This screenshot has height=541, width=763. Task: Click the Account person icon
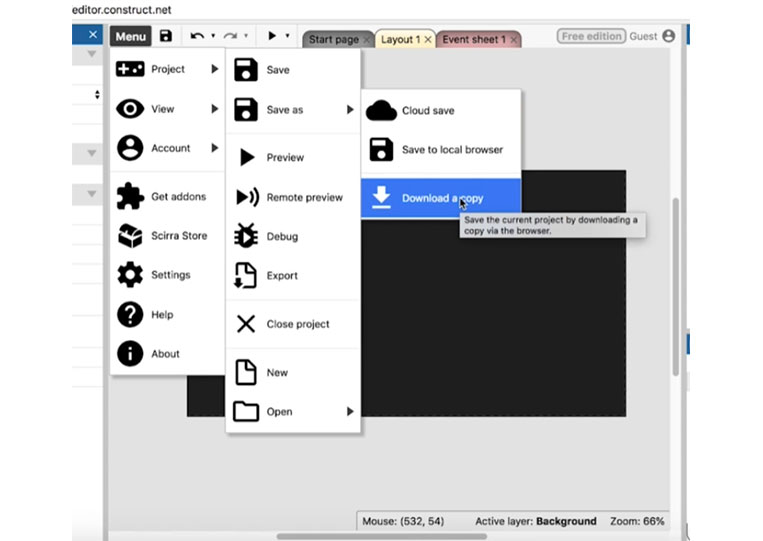click(x=130, y=148)
